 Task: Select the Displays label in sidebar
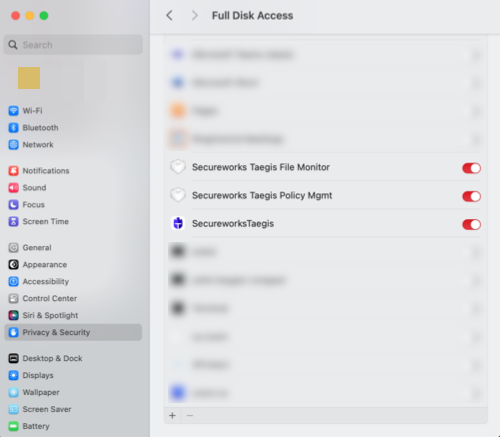(38, 375)
